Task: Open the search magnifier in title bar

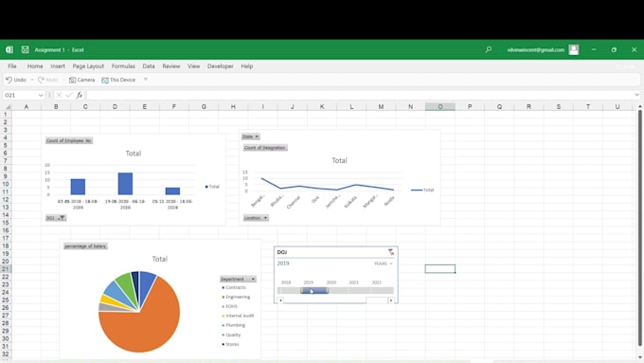Action: (x=489, y=49)
